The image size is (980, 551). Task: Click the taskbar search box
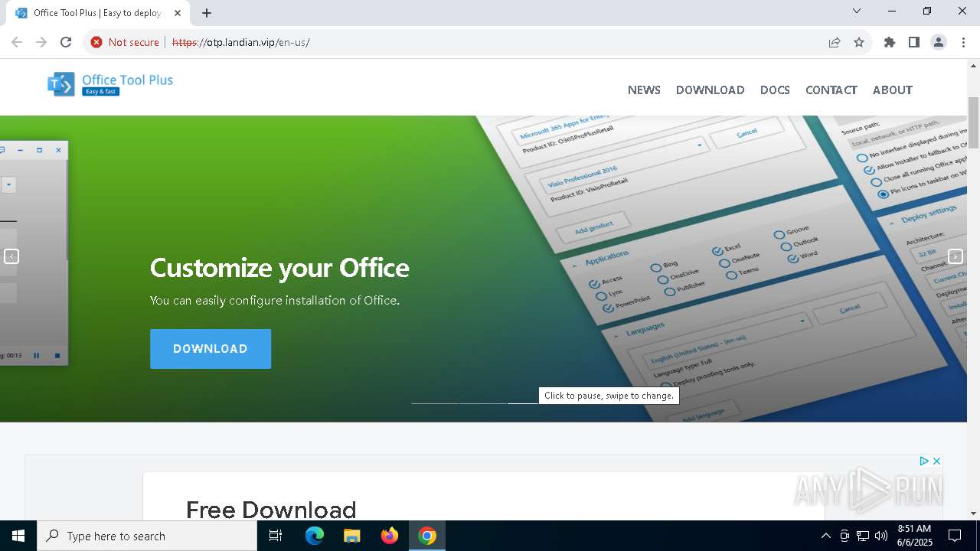tap(147, 536)
